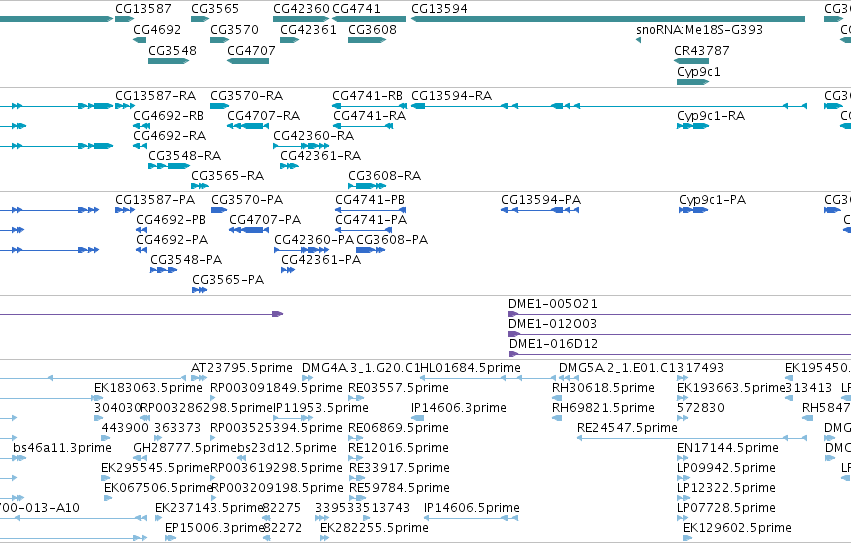Select EST EN17144.5prime
This screenshot has height=543, width=851.
[x=683, y=459]
